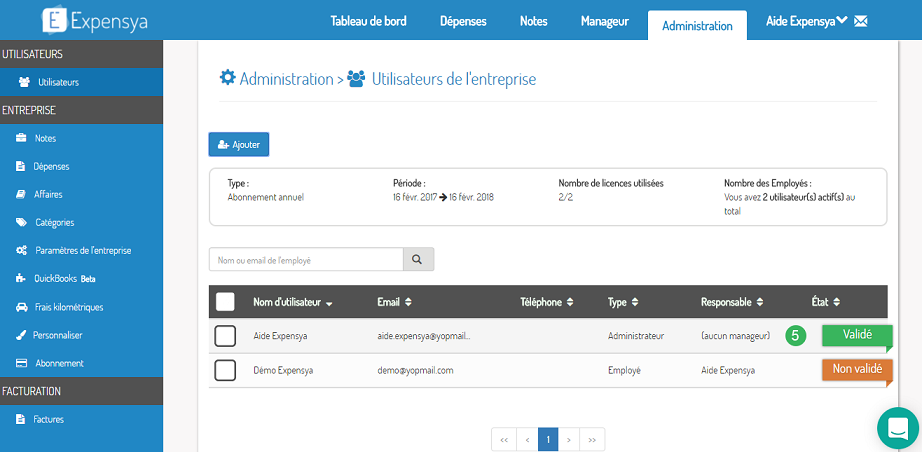Sort by Email column
This screenshot has height=452, width=922.
tap(394, 302)
